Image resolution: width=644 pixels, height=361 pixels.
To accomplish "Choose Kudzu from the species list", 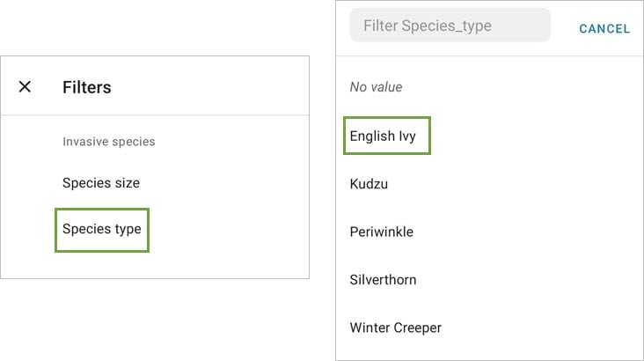I will tap(369, 184).
